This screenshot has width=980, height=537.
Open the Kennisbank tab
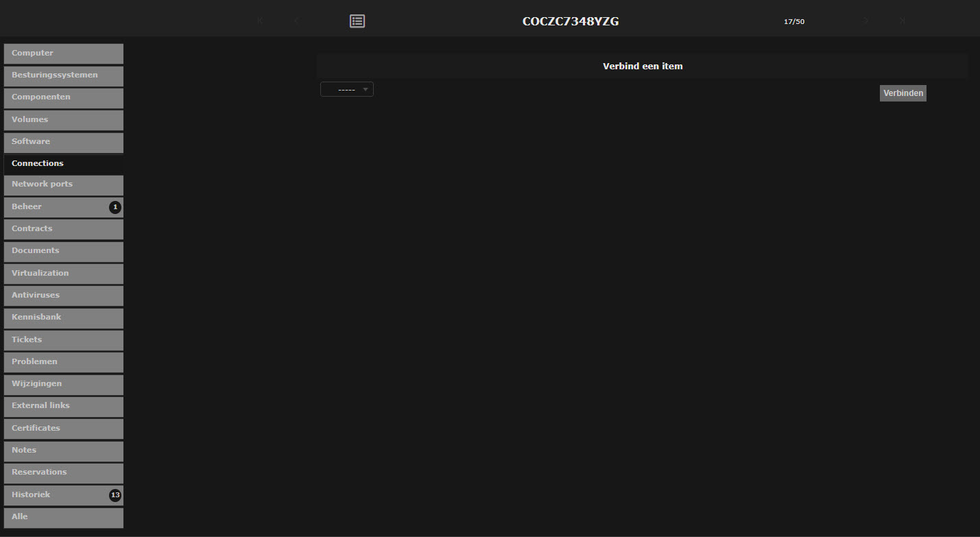64,318
